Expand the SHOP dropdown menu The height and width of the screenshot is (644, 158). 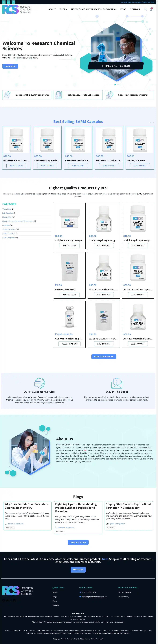[x=63, y=9]
